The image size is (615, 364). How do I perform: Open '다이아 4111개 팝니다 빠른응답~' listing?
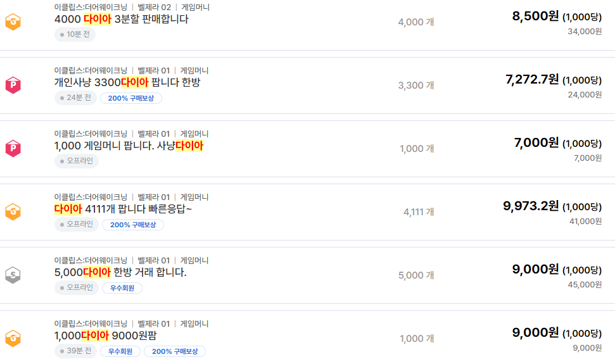coord(123,209)
